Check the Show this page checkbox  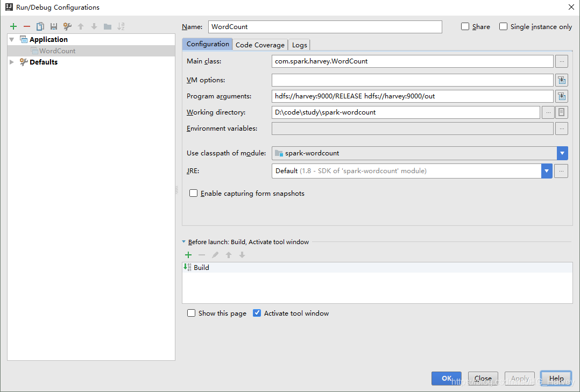191,313
